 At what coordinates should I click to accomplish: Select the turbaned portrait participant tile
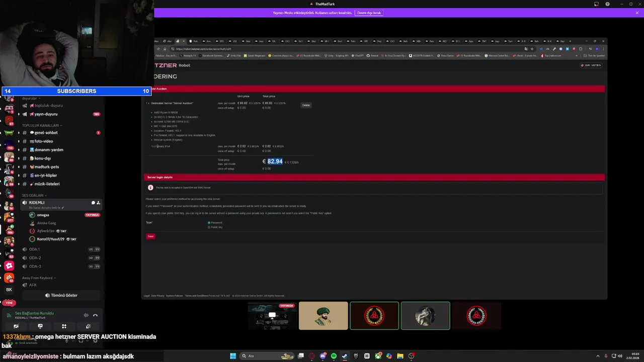[x=323, y=316]
